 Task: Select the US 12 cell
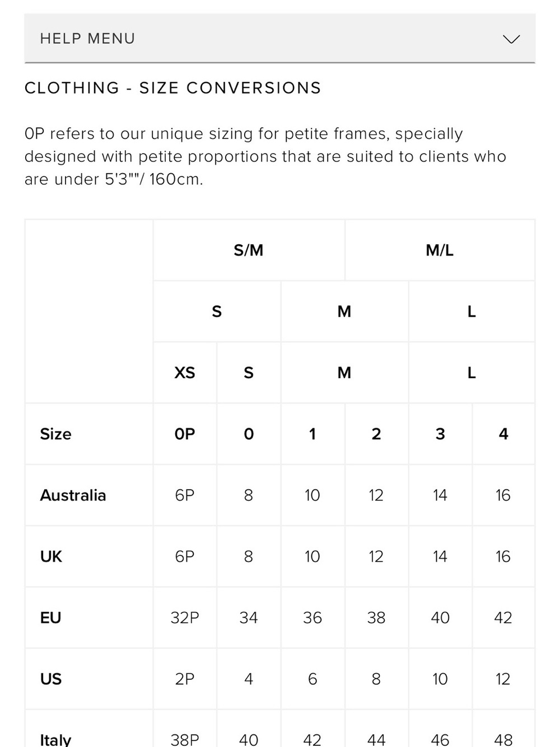tap(503, 679)
